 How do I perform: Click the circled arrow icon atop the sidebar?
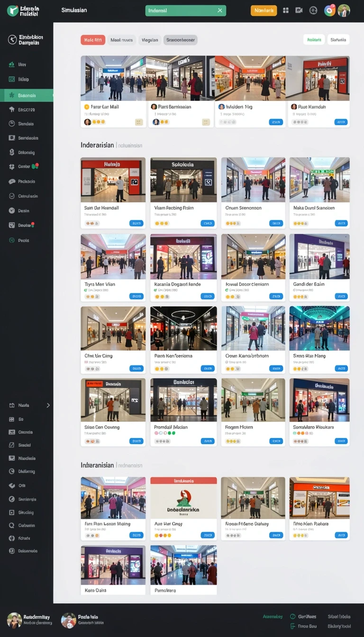click(x=12, y=40)
